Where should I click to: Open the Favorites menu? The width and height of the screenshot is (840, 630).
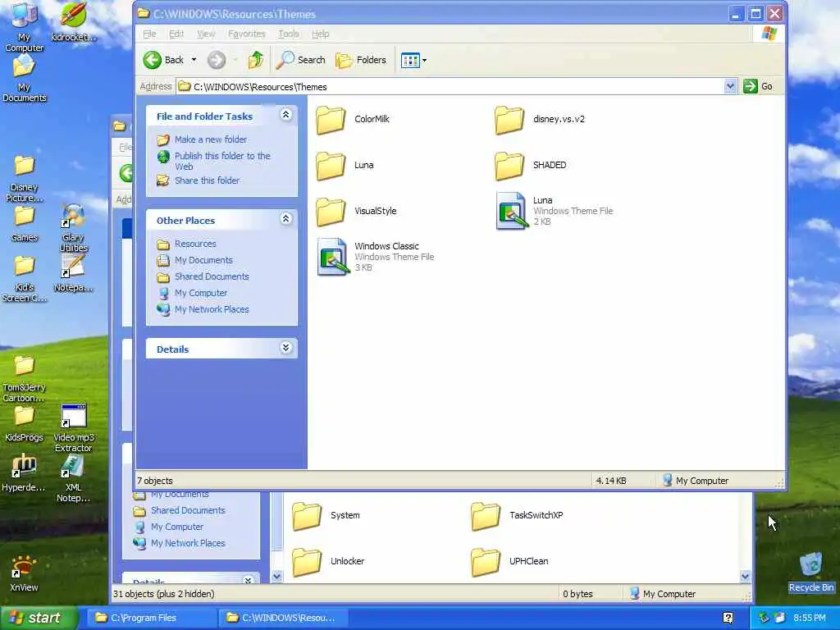(x=246, y=34)
